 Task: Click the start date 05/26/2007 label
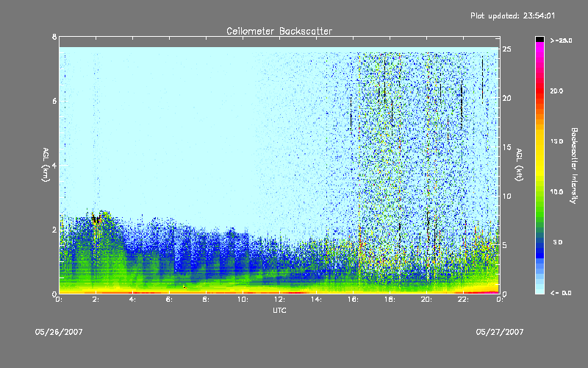click(59, 332)
